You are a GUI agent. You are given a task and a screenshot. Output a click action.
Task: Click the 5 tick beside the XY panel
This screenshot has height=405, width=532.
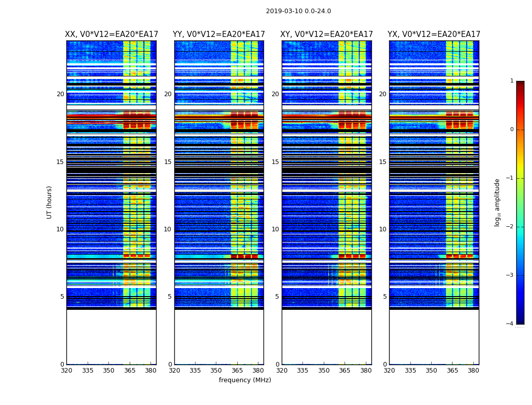tap(277, 297)
